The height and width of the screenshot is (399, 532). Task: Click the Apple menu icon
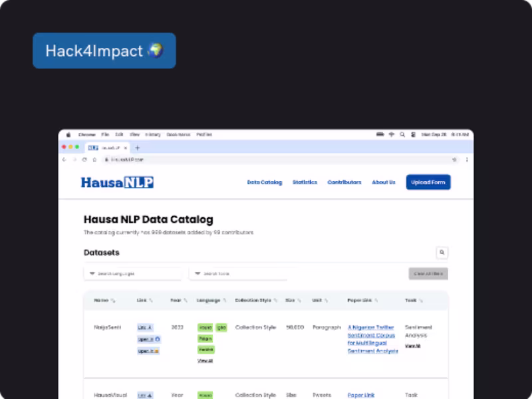[x=68, y=135]
